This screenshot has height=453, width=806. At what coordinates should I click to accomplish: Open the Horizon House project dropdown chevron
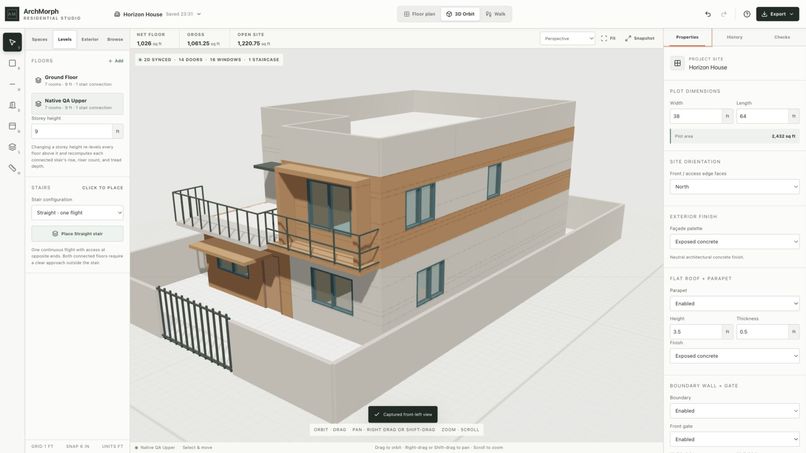(x=199, y=14)
